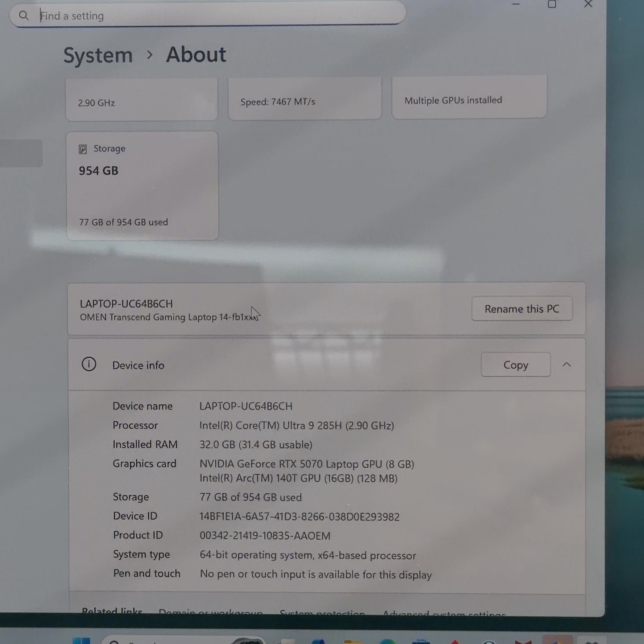Select the Device ID value '14BF1E1A-6A57-41D3-8266-038D0E293982'
This screenshot has height=644, width=644.
coord(299,517)
